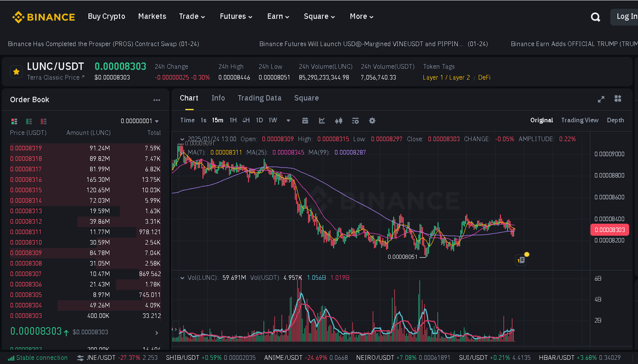Open Order Book more options (three dots)

pos(156,100)
